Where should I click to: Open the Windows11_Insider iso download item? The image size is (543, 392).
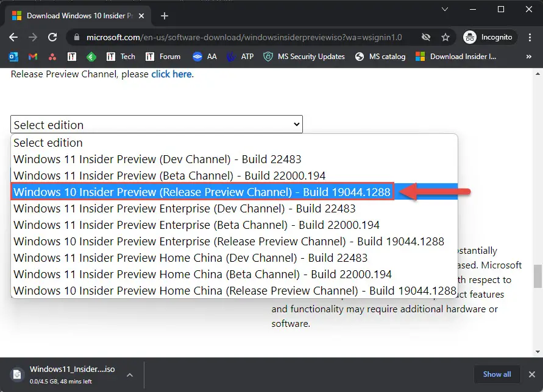72,375
